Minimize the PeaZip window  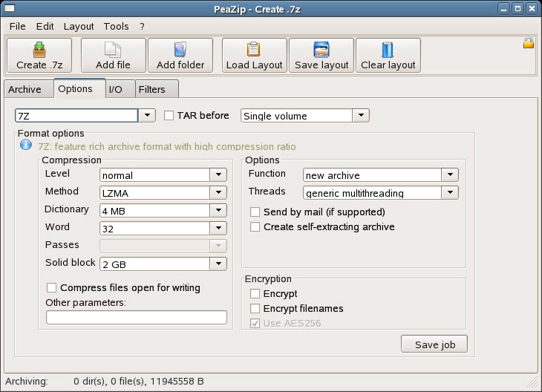(503, 9)
